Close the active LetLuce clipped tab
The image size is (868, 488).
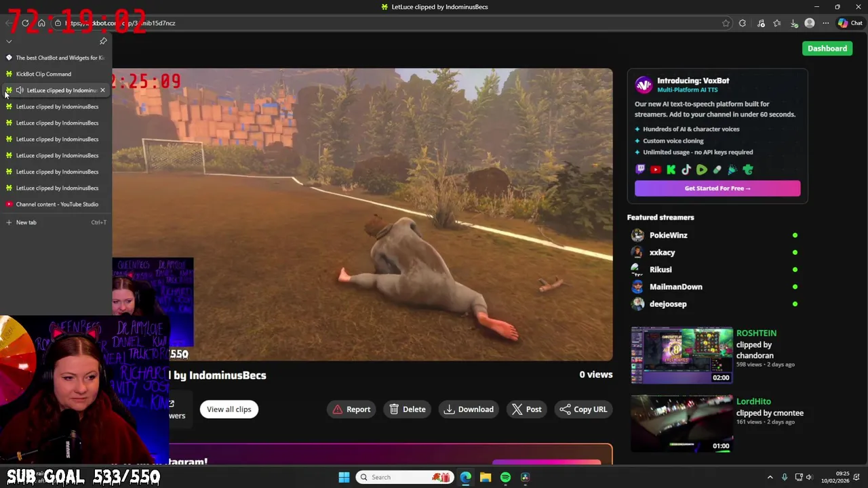point(102,90)
